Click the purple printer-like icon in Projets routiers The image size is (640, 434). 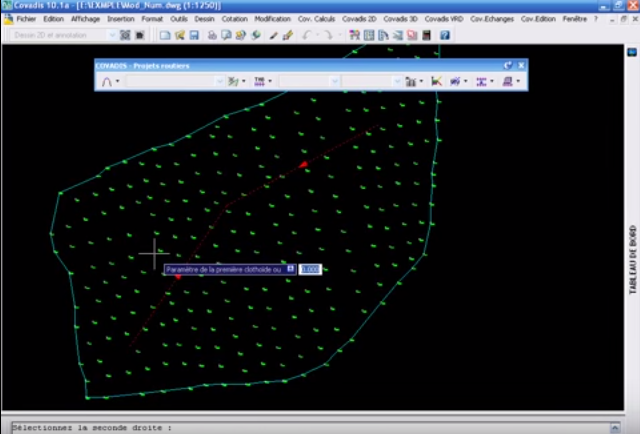coord(507,82)
